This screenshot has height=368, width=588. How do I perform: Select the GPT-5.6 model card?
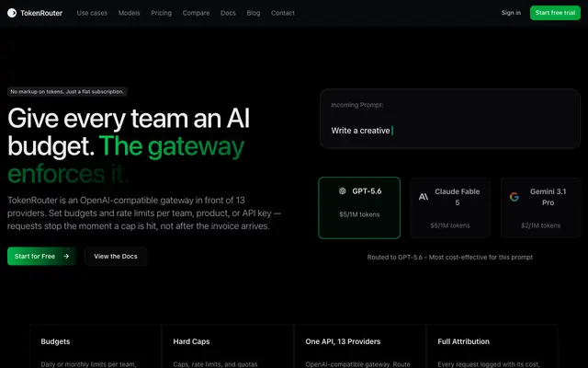359,208
